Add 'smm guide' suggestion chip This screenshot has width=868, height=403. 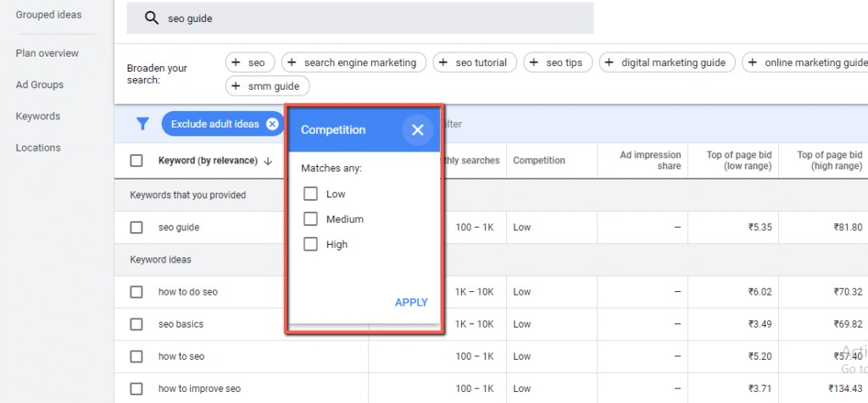(x=268, y=86)
